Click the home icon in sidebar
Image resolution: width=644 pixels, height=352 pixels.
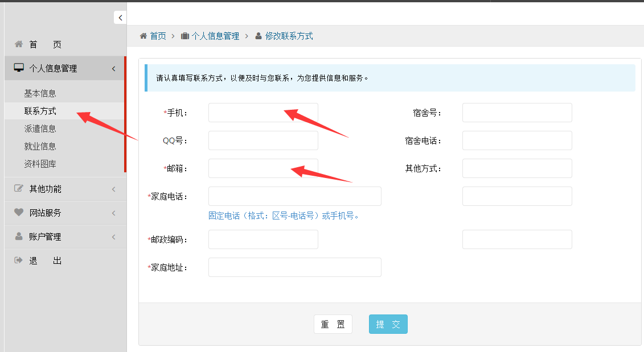19,44
